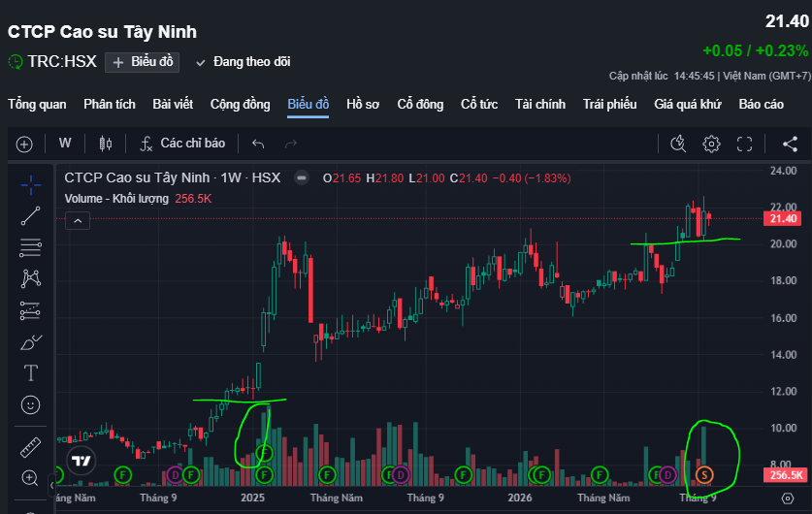Undo the last chart action

(x=258, y=144)
